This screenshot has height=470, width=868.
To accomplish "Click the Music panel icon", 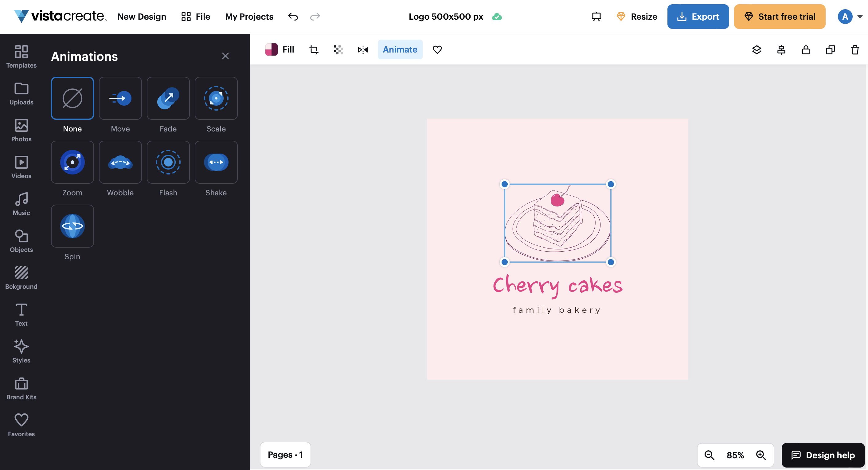I will pos(22,204).
